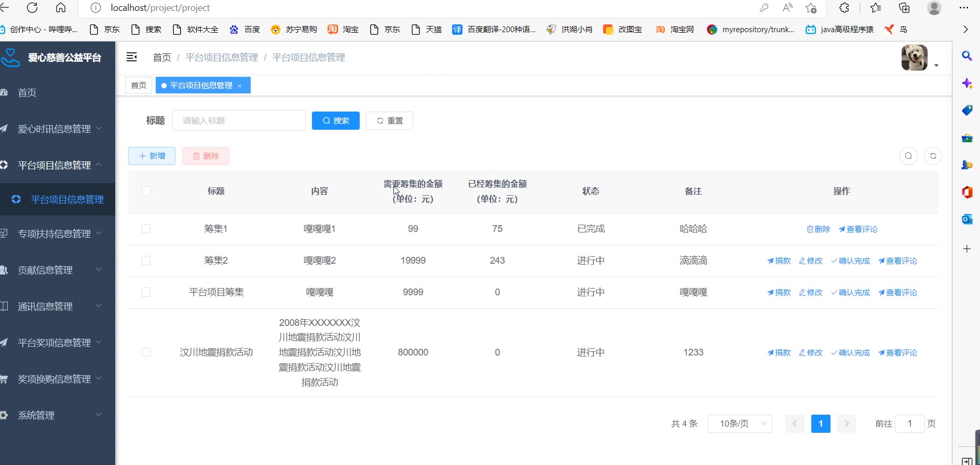The height and width of the screenshot is (465, 980).
Task: Toggle the select-all checkbox in table header
Action: coord(146,191)
